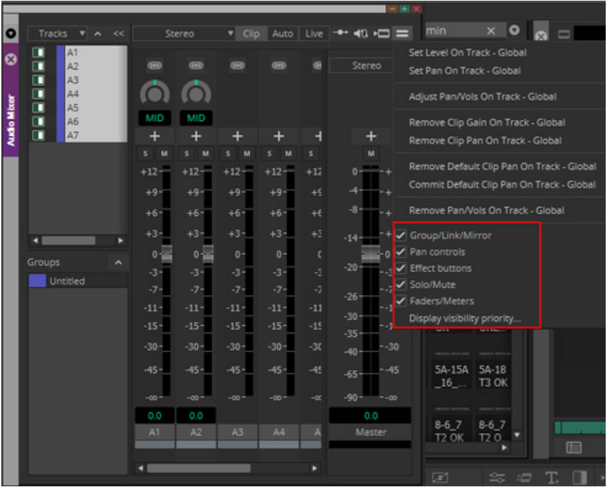Click the Untitled group color swatch

coord(37,281)
